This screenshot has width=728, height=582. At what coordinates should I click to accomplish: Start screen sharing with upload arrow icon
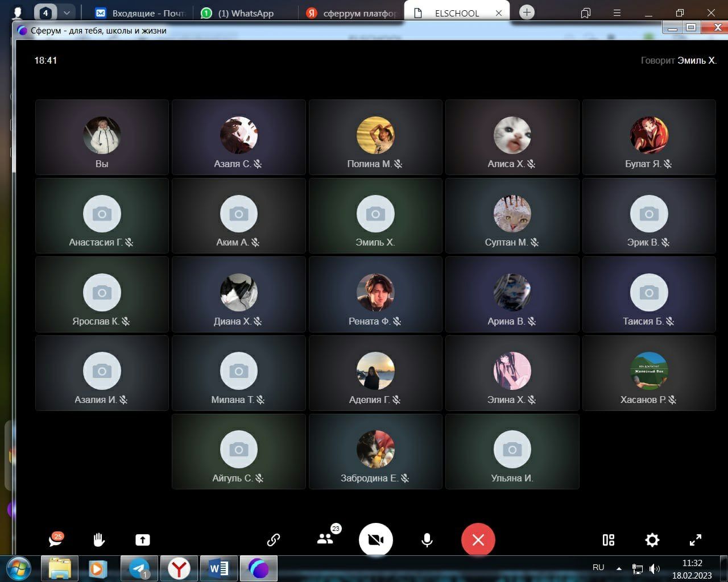tap(143, 540)
